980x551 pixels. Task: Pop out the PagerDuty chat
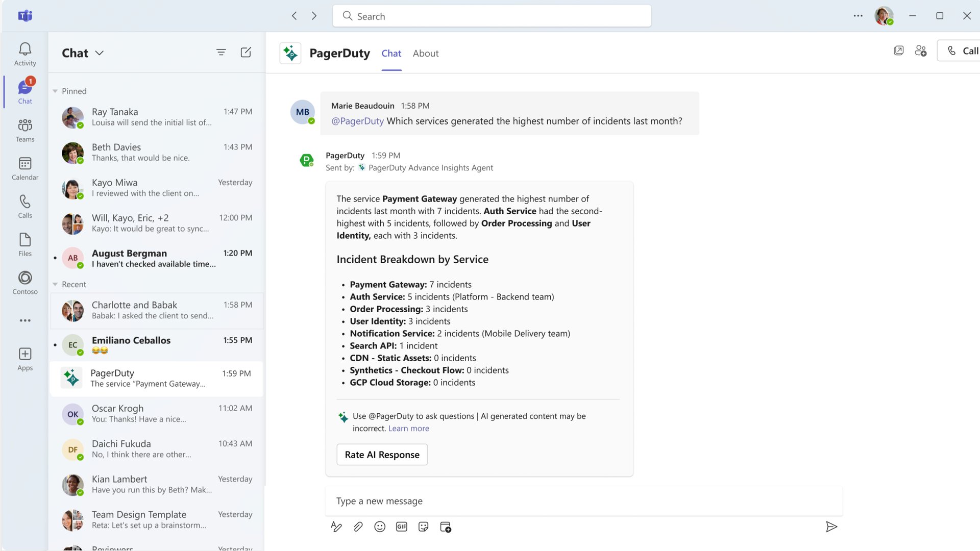pos(899,51)
